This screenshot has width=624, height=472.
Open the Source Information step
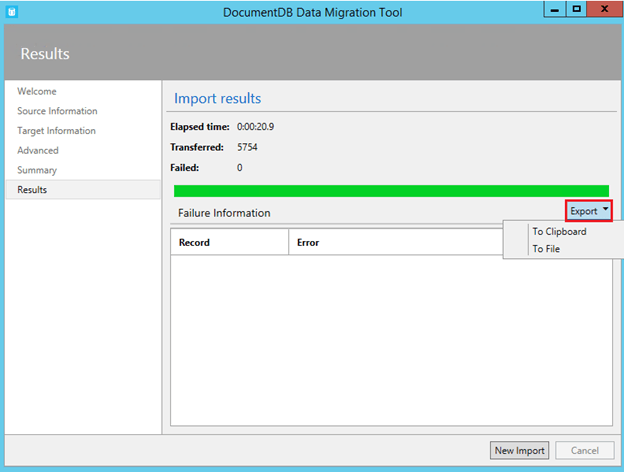pos(57,111)
